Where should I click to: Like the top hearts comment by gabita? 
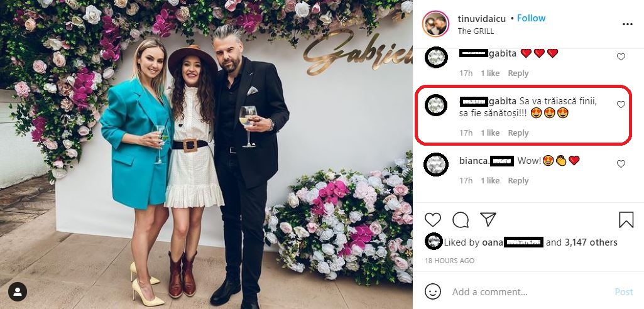pyautogui.click(x=621, y=57)
